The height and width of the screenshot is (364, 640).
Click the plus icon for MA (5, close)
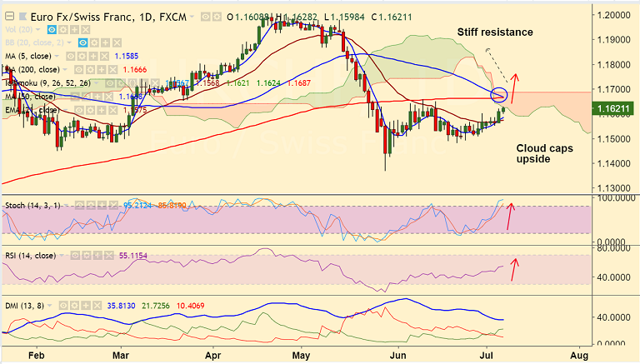click(93, 57)
